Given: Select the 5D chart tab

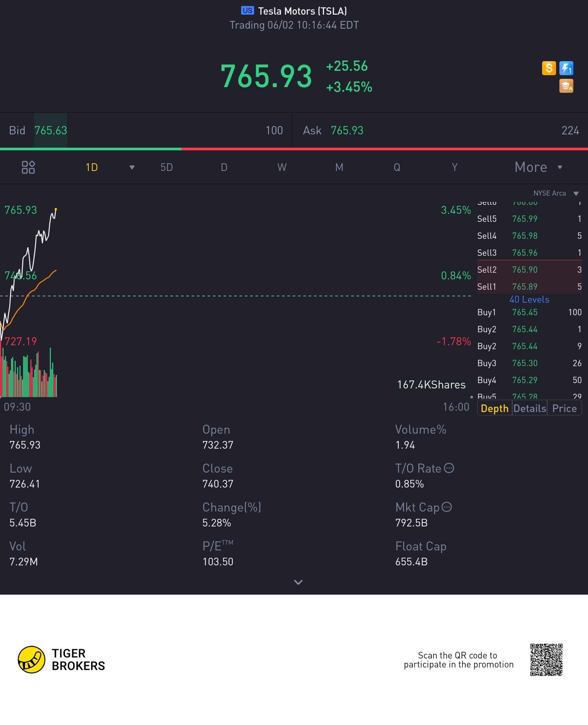Looking at the screenshot, I should point(167,167).
